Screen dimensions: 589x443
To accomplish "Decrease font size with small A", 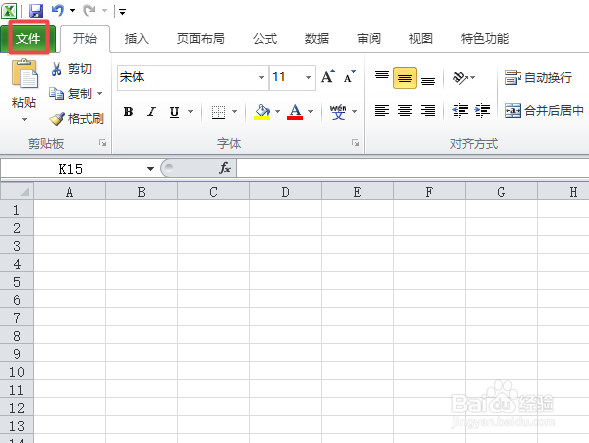I will coord(349,77).
